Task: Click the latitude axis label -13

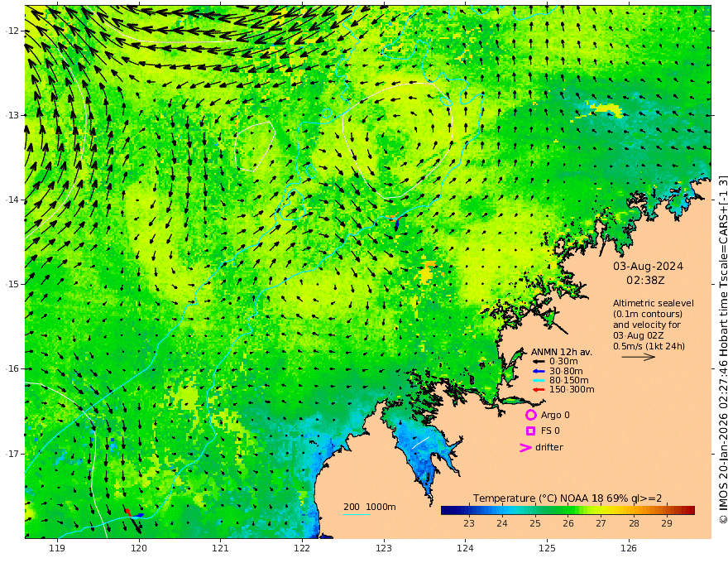Action: tap(12, 115)
